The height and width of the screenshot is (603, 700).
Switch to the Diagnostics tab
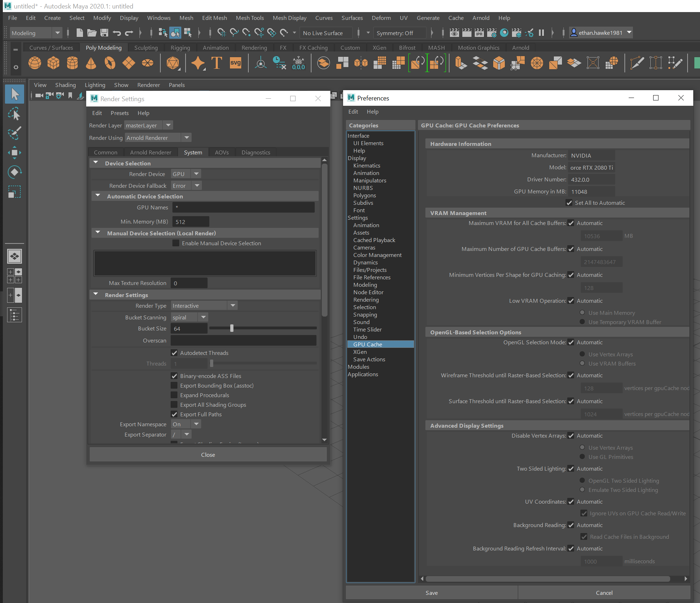[255, 152]
